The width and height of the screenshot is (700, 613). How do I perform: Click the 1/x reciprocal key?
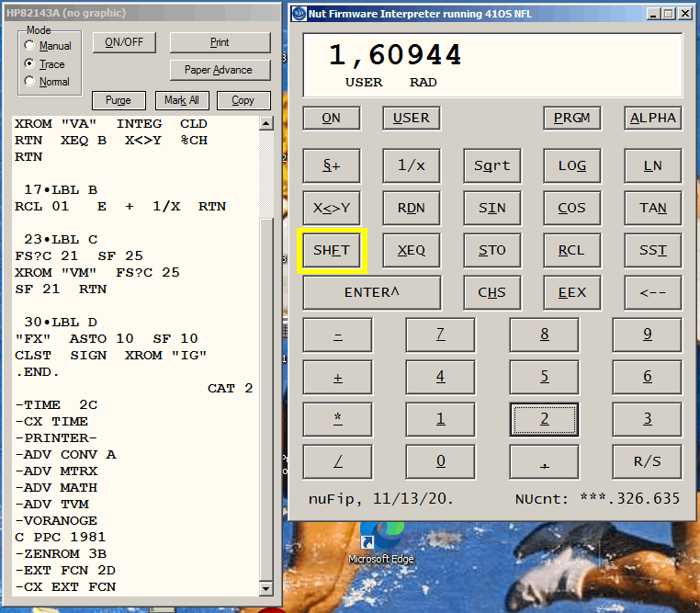[412, 165]
